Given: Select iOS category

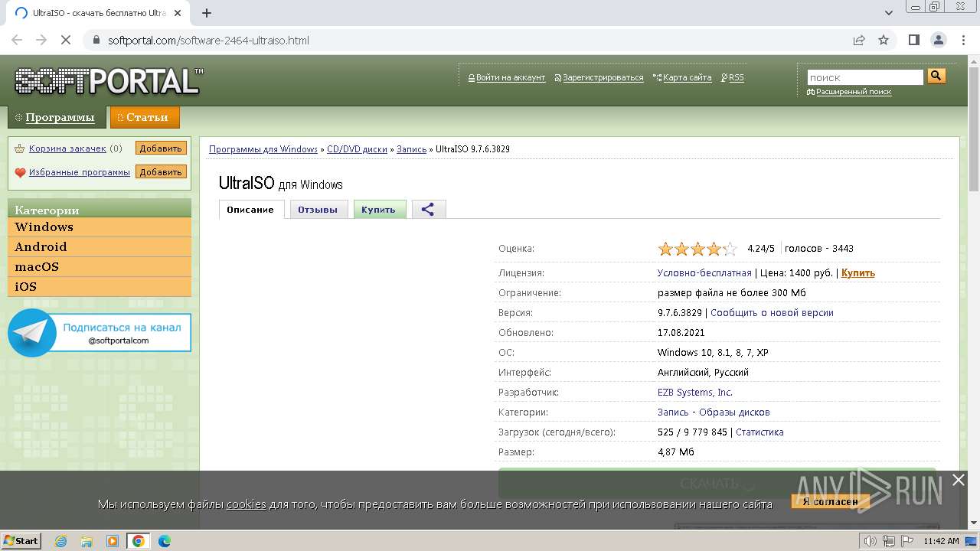Looking at the screenshot, I should (100, 287).
